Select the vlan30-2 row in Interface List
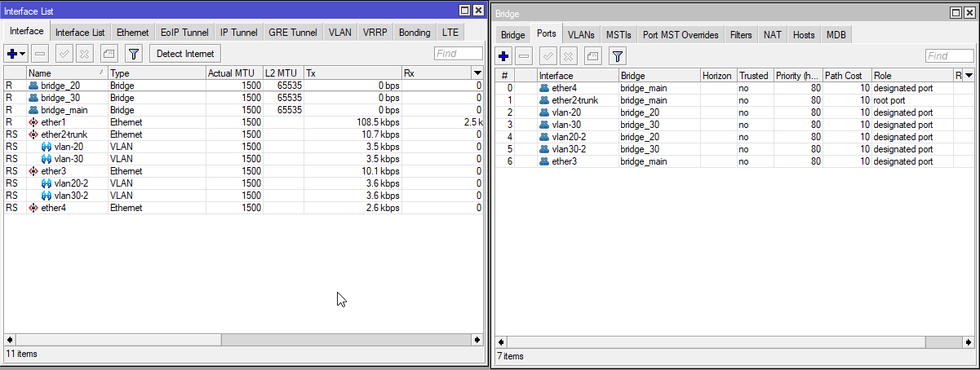The height and width of the screenshot is (370, 980). (x=243, y=196)
